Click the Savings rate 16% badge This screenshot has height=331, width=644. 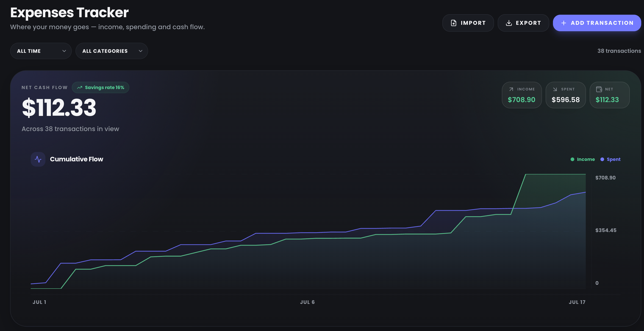click(100, 87)
